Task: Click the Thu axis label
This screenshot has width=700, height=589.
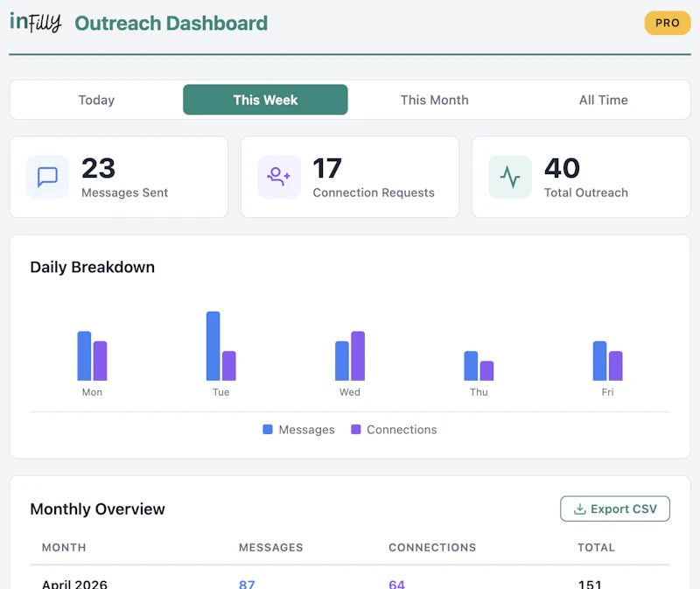Action: click(479, 392)
